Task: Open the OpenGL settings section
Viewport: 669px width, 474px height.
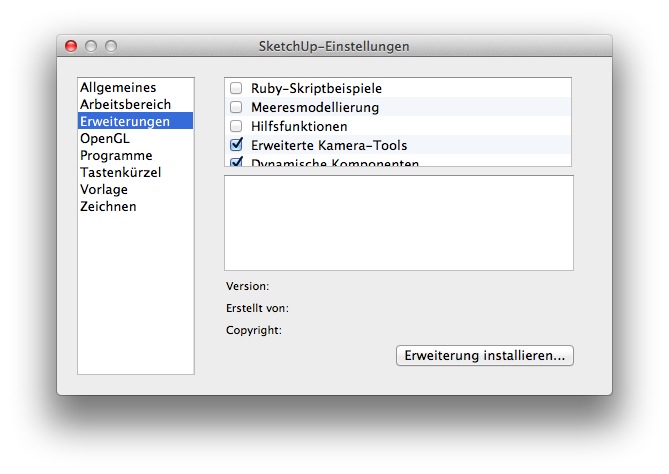Action: [x=105, y=139]
